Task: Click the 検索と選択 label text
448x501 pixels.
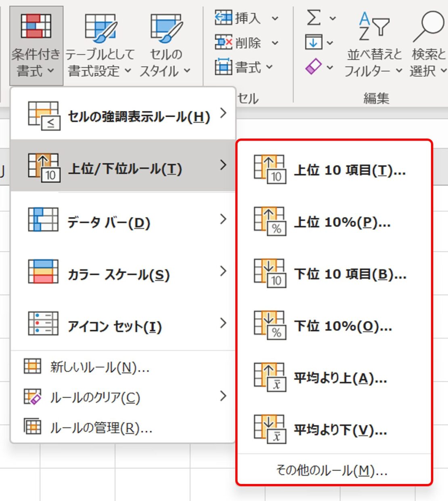Action: (429, 63)
